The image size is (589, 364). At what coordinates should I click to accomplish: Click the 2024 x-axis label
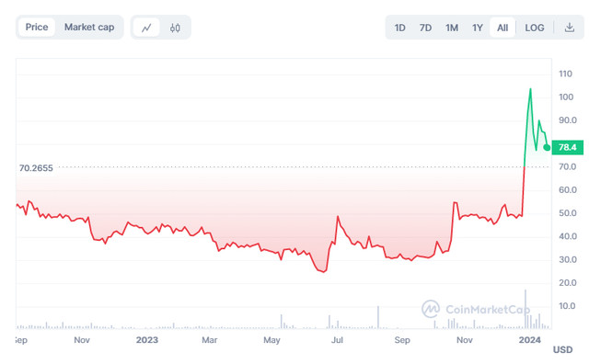(529, 339)
